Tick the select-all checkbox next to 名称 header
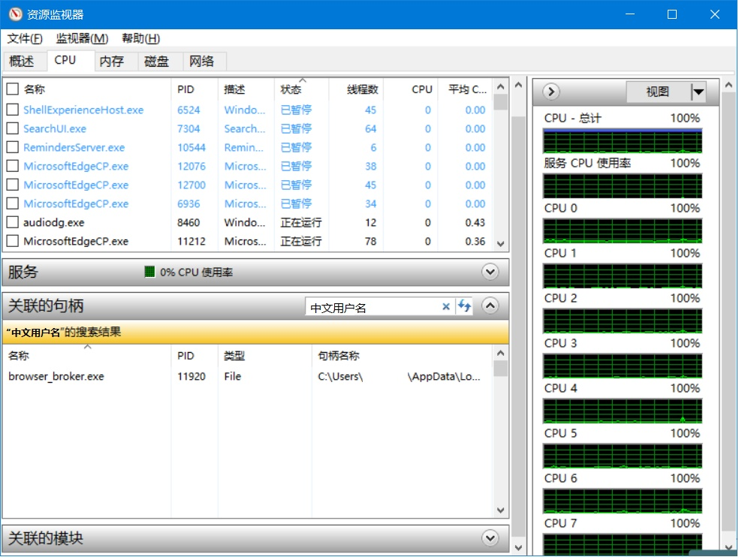Viewport: 739px width, 560px height. (13, 89)
